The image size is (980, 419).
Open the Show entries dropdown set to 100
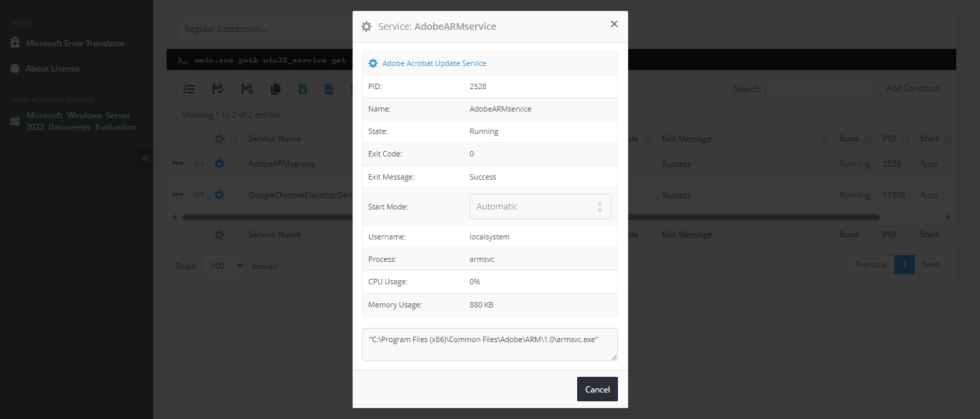click(x=223, y=266)
